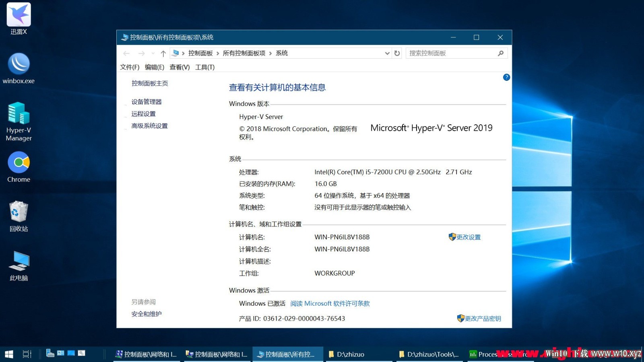Click the 没有可用于此显示器的笔或触控输入 value

363,208
